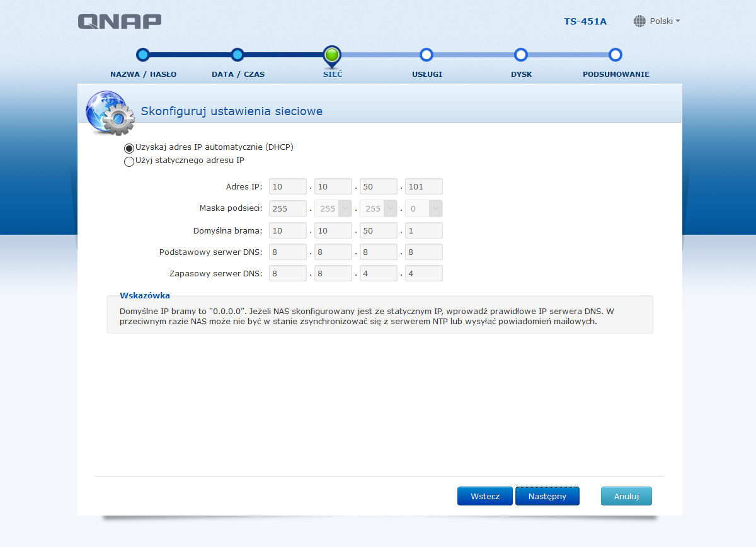Select the DYSK step circle

pos(521,55)
